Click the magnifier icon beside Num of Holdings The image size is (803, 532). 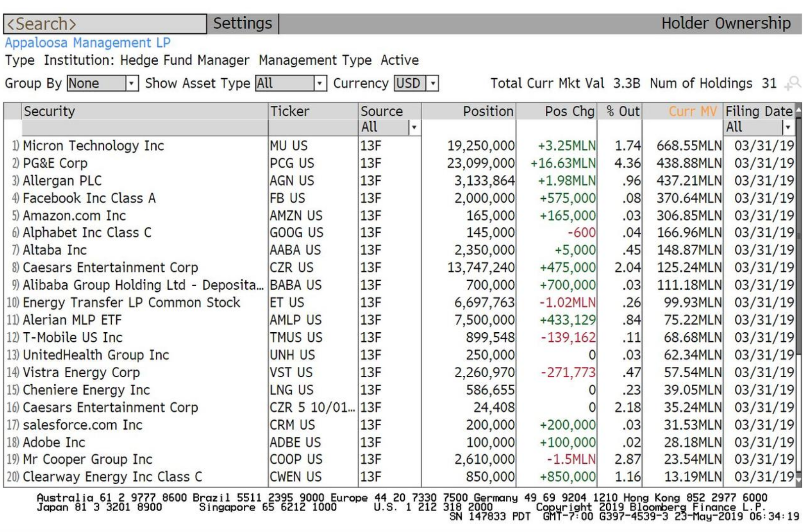point(793,83)
